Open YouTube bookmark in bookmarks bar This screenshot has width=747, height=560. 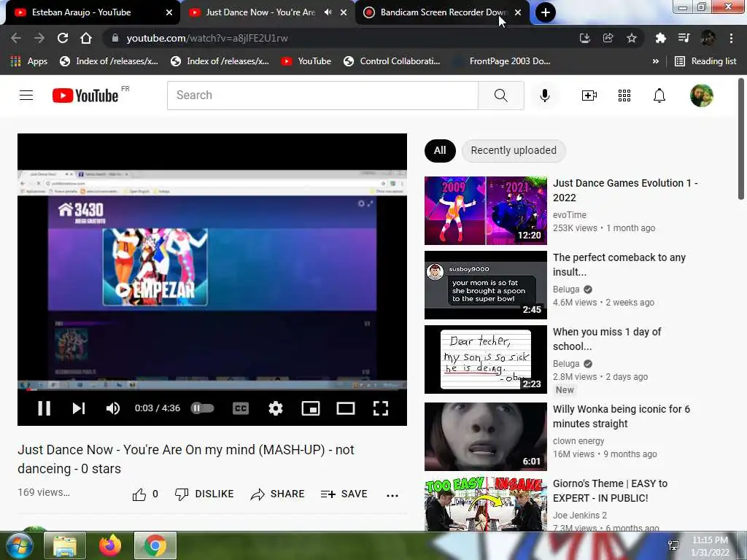[x=306, y=61]
